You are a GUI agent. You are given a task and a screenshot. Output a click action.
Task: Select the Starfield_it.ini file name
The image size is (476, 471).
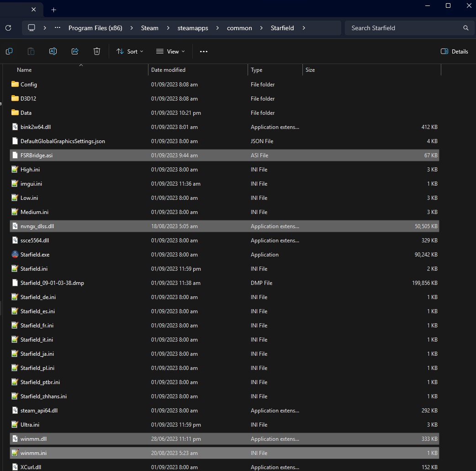37,340
